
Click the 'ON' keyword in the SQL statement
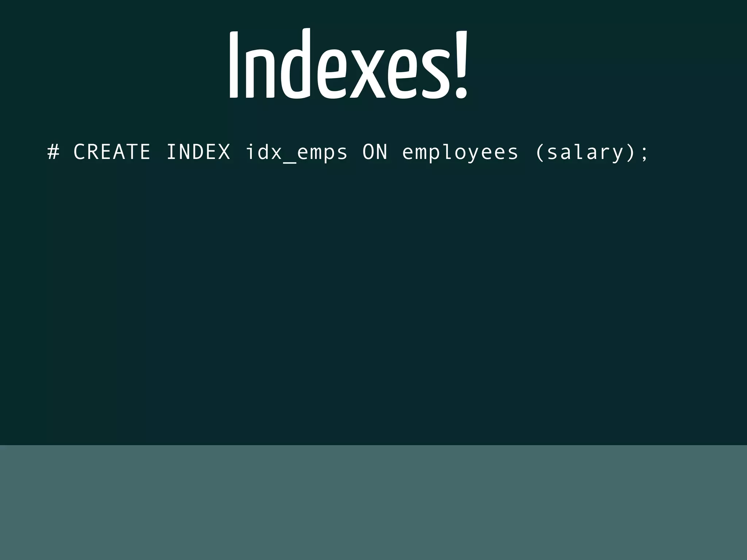[375, 152]
